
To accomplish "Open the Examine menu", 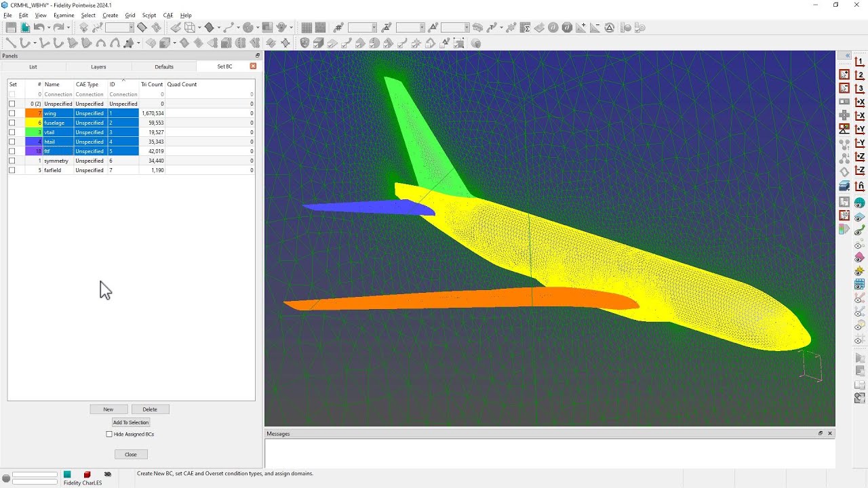I will (64, 15).
